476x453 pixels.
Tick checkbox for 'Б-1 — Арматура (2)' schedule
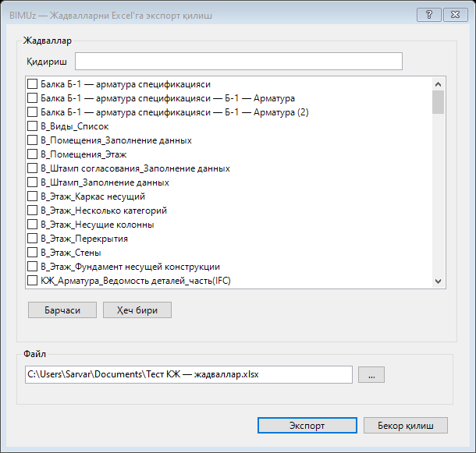(x=32, y=112)
